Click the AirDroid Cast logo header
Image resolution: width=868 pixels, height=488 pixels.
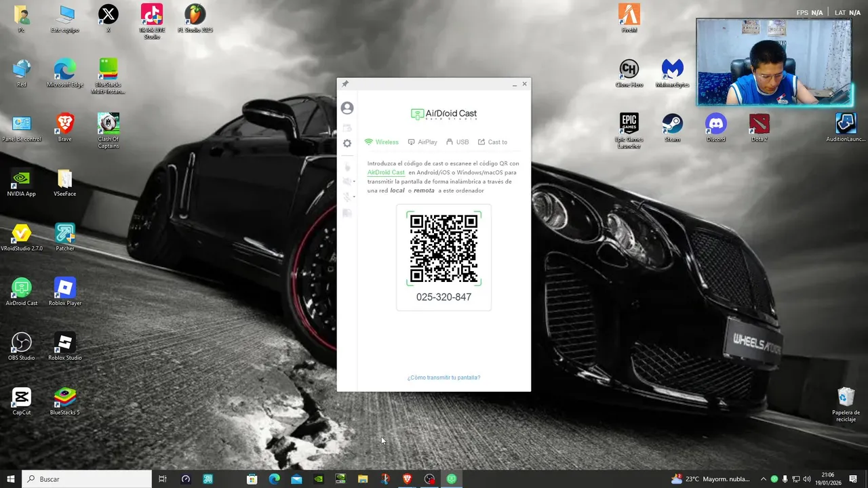(444, 115)
